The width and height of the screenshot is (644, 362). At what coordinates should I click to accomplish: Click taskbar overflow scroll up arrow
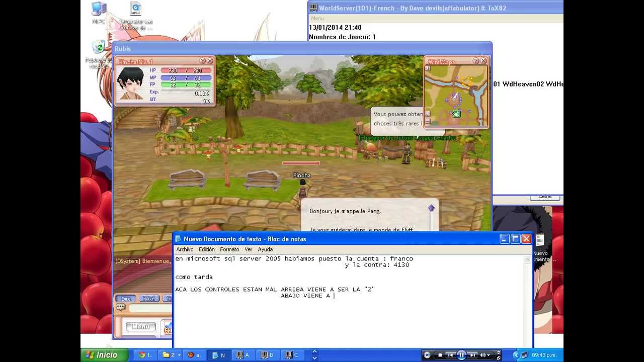click(x=314, y=352)
